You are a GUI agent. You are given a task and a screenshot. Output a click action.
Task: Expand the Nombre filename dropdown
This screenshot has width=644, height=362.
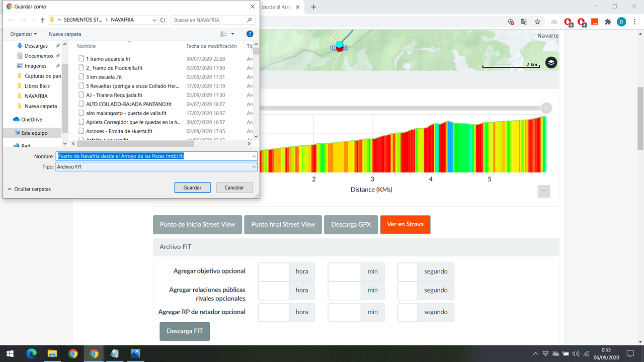tap(254, 156)
